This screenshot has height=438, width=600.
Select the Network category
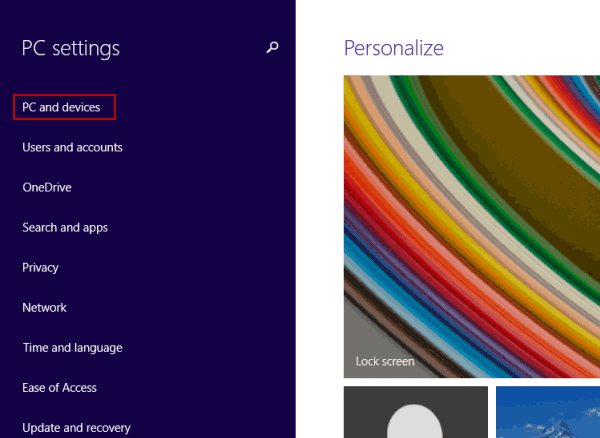click(x=44, y=308)
